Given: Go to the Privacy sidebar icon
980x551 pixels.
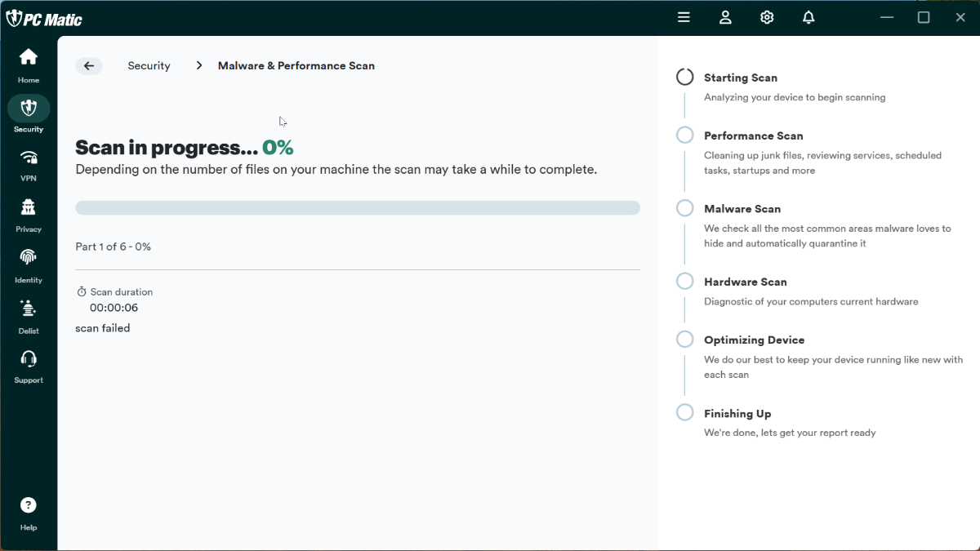Looking at the screenshot, I should point(29,207).
